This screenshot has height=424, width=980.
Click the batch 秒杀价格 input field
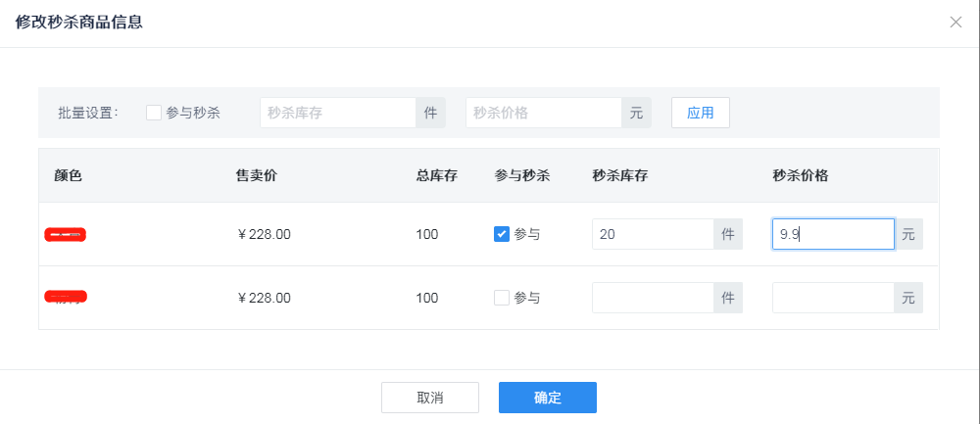pyautogui.click(x=544, y=113)
